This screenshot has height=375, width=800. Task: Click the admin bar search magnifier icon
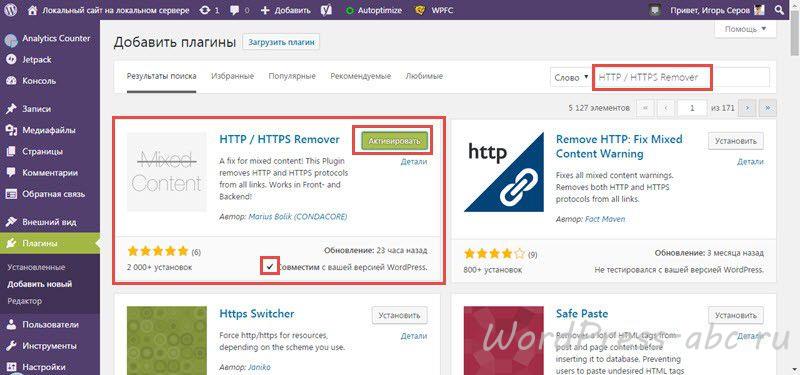click(779, 10)
